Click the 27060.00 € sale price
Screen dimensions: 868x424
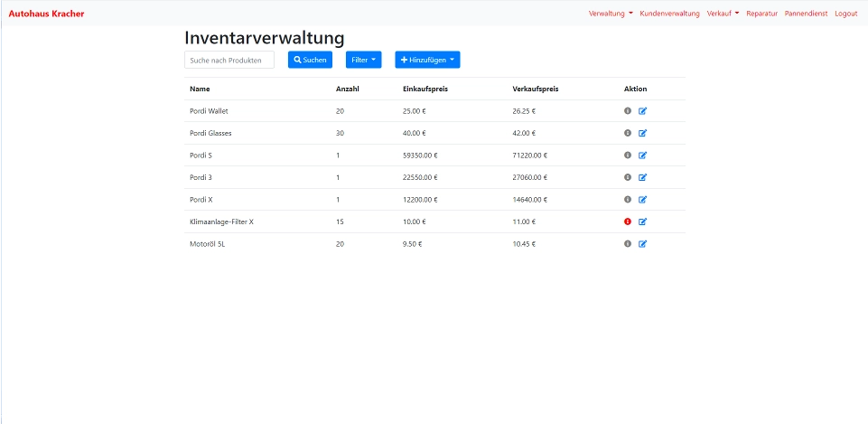pos(530,177)
